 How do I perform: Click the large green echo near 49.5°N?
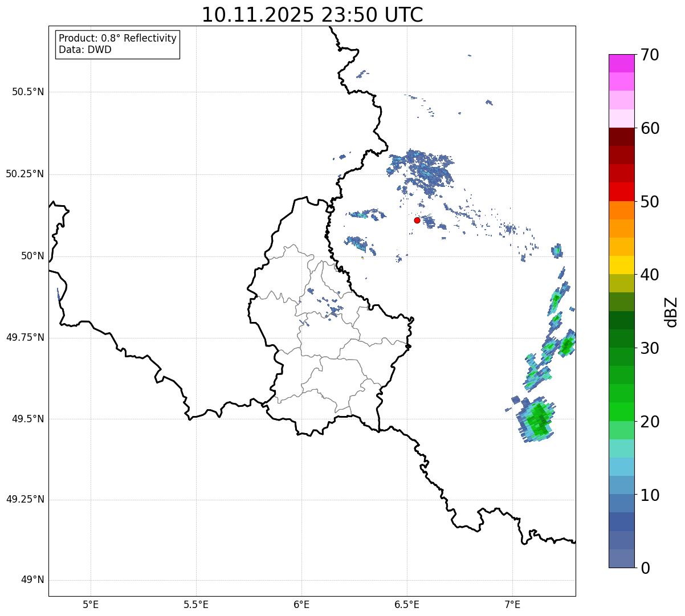537,421
